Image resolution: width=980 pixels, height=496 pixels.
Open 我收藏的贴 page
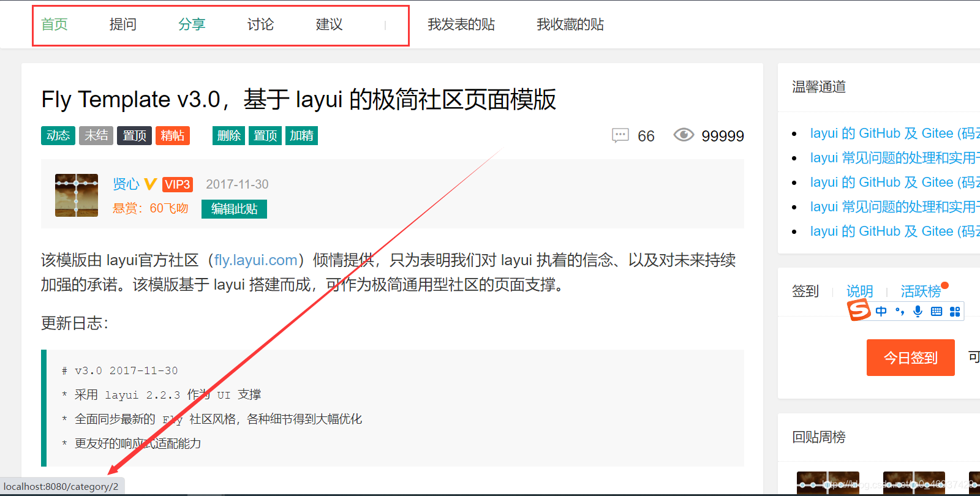click(x=570, y=24)
